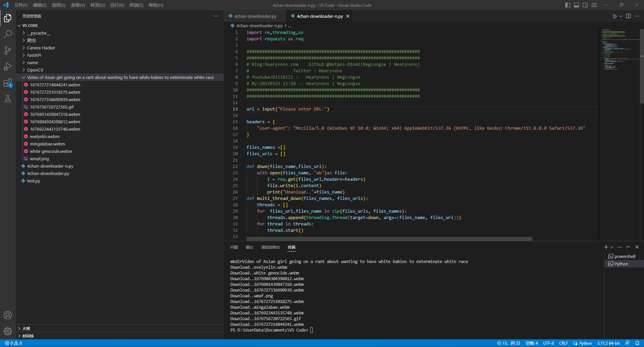Open run options dropdown next to play
Image resolution: width=644 pixels, height=347 pixels.
pyautogui.click(x=620, y=16)
